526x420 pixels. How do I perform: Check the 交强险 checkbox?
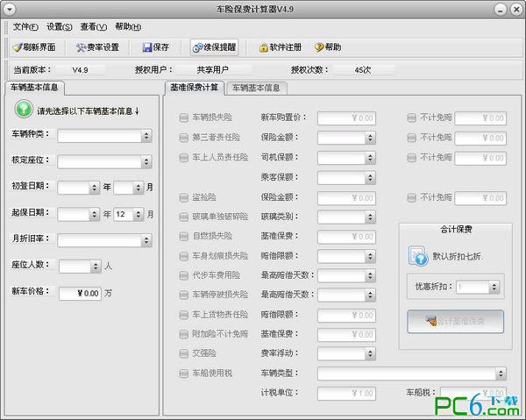click(183, 353)
